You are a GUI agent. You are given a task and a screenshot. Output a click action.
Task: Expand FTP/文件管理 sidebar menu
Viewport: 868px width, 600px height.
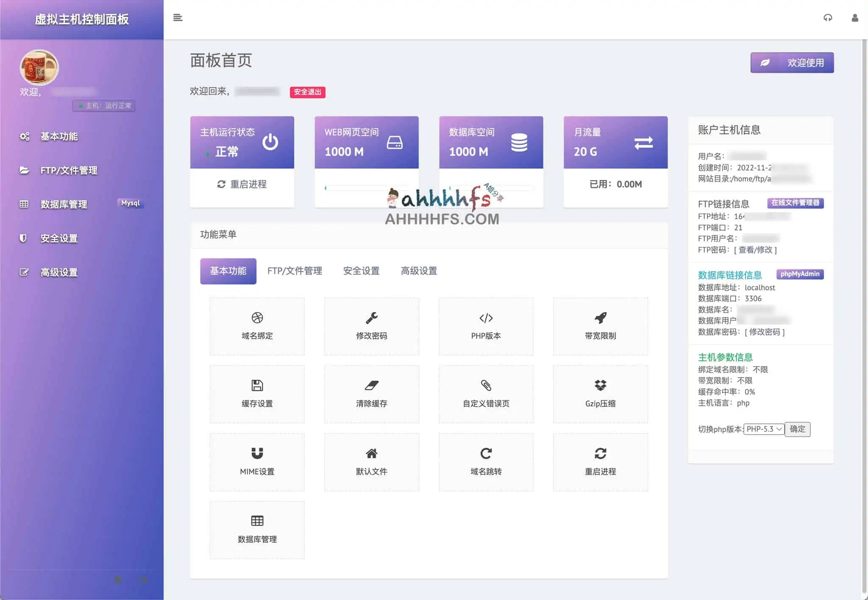(69, 170)
